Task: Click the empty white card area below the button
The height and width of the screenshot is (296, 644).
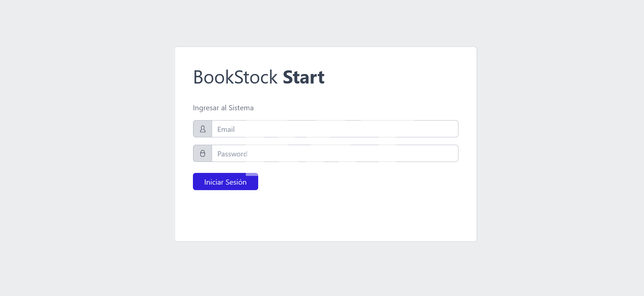Action: click(x=326, y=216)
